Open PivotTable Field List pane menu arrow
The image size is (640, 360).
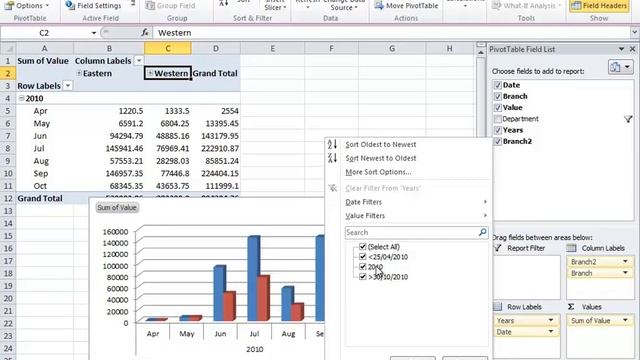621,49
